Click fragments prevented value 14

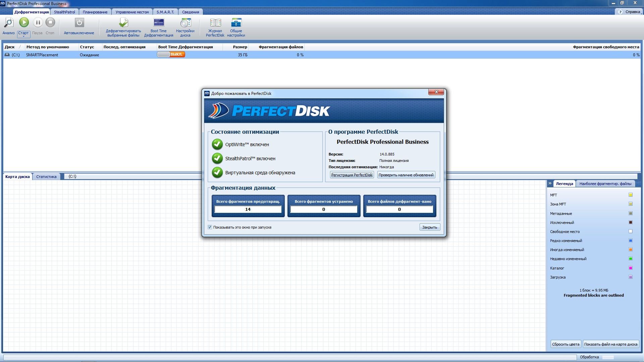click(248, 209)
